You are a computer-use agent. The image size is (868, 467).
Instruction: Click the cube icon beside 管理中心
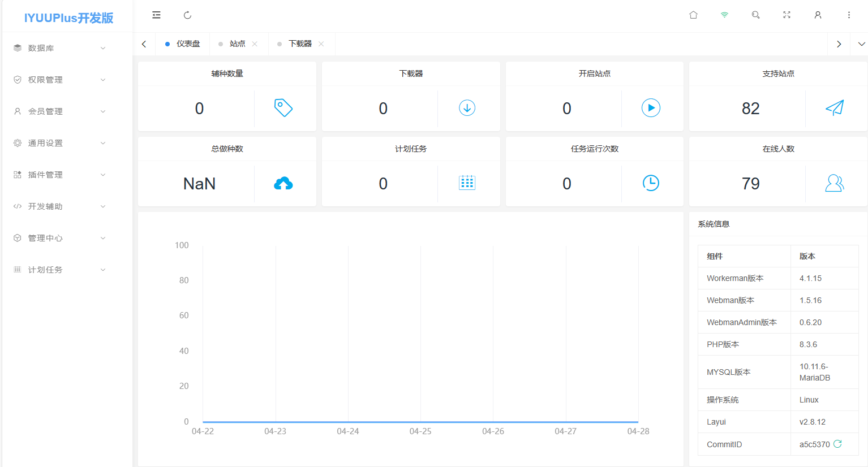[18, 238]
